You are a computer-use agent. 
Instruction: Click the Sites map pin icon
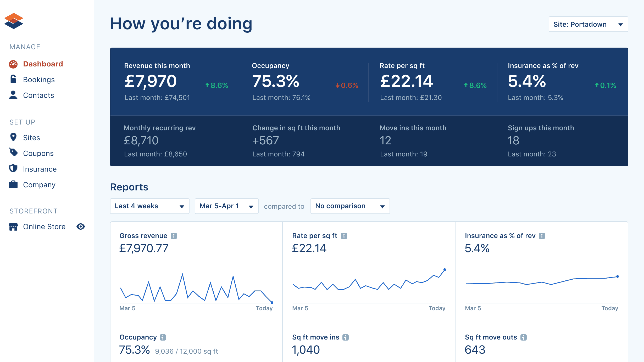click(x=13, y=137)
